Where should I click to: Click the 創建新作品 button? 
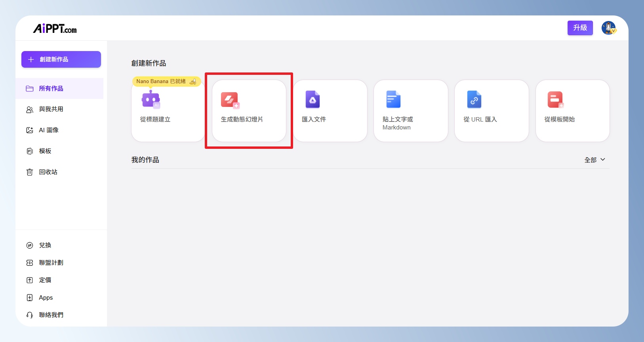[x=61, y=59]
